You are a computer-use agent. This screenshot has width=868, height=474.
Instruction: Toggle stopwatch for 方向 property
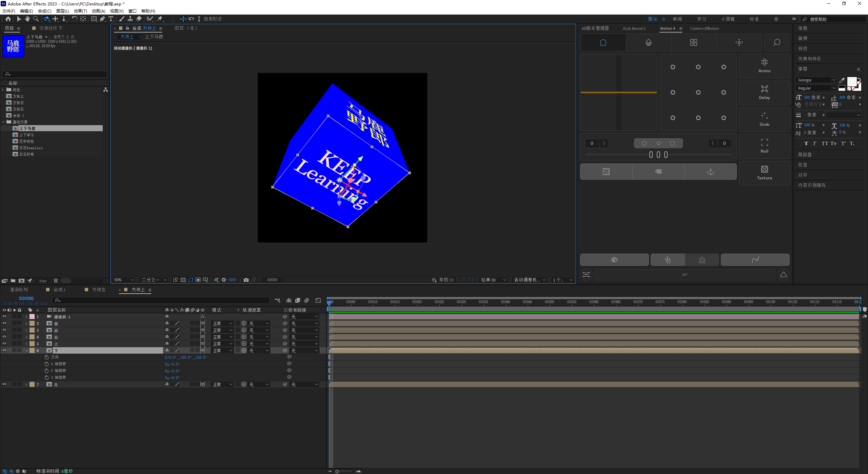point(47,357)
